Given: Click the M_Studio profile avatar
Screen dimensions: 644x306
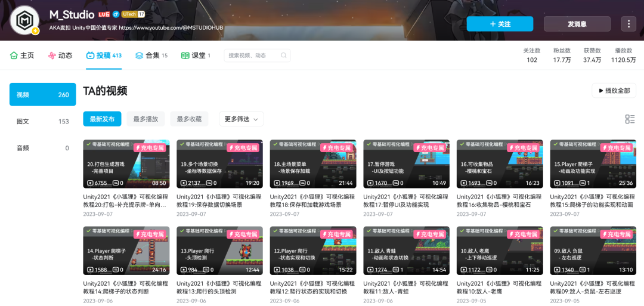Looking at the screenshot, I should [24, 20].
